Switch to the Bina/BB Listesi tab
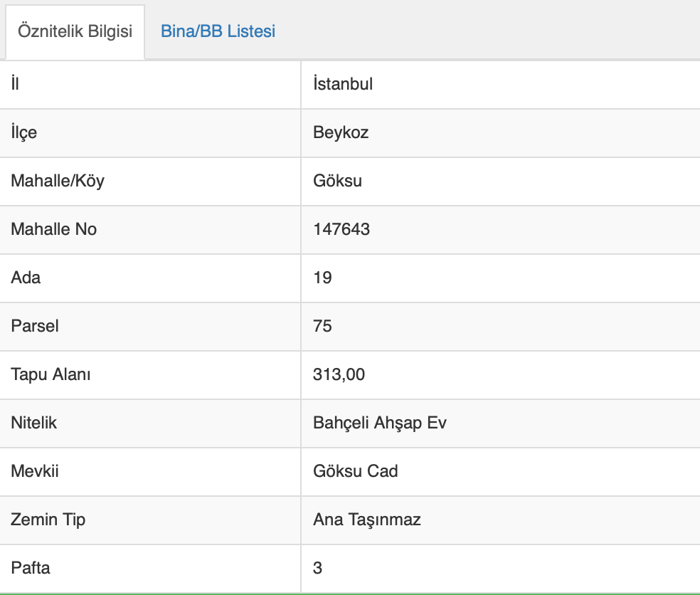This screenshot has width=700, height=595. click(218, 31)
